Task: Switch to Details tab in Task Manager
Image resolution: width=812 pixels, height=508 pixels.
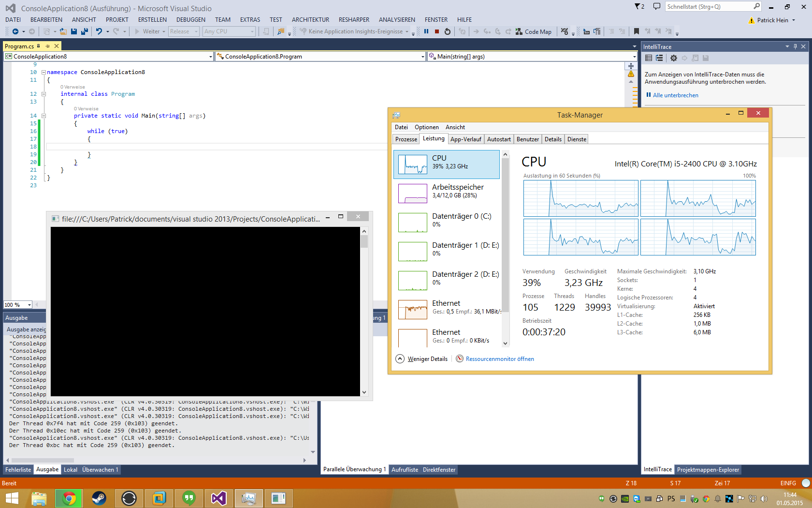Action: click(553, 139)
